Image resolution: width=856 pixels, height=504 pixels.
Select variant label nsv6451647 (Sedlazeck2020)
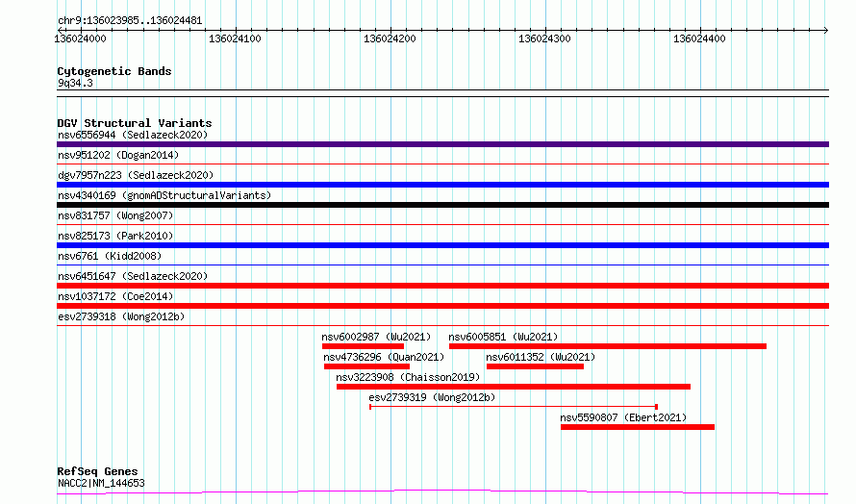(x=133, y=276)
